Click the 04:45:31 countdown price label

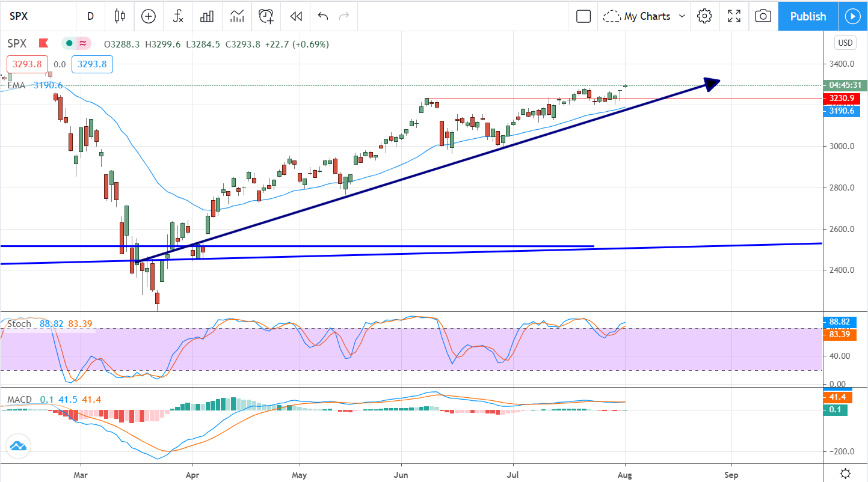(845, 85)
